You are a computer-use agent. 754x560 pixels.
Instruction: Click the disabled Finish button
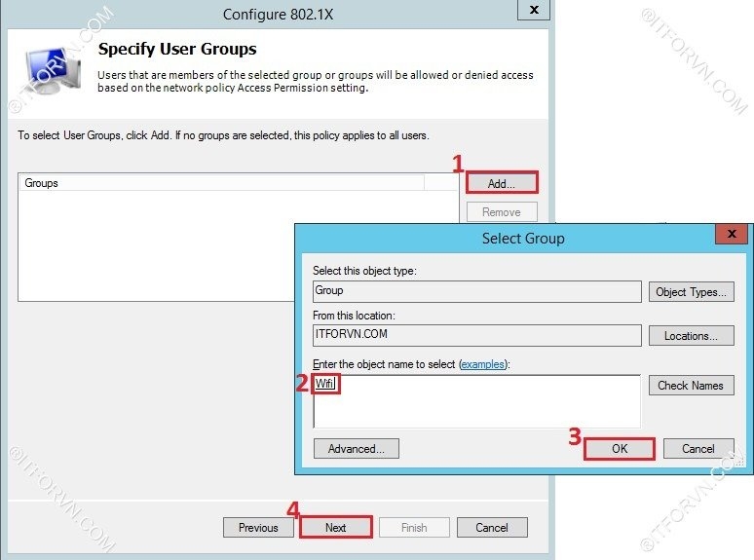tap(414, 528)
